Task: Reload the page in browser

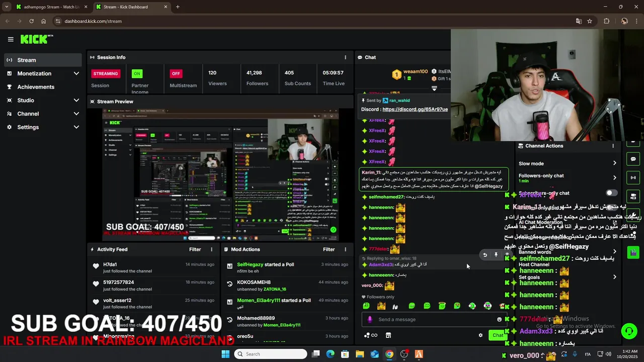Action: click(x=31, y=21)
